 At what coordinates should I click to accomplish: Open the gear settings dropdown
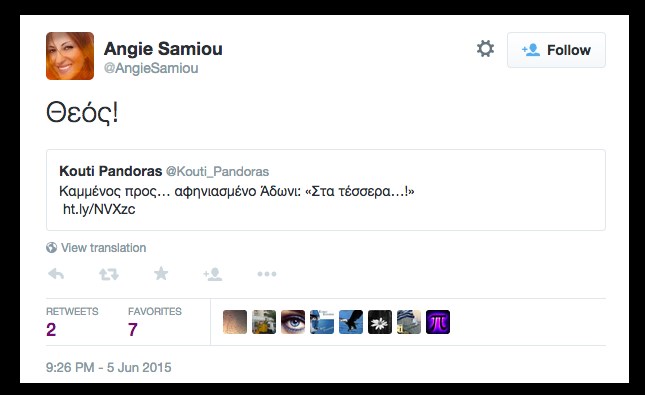coord(485,49)
